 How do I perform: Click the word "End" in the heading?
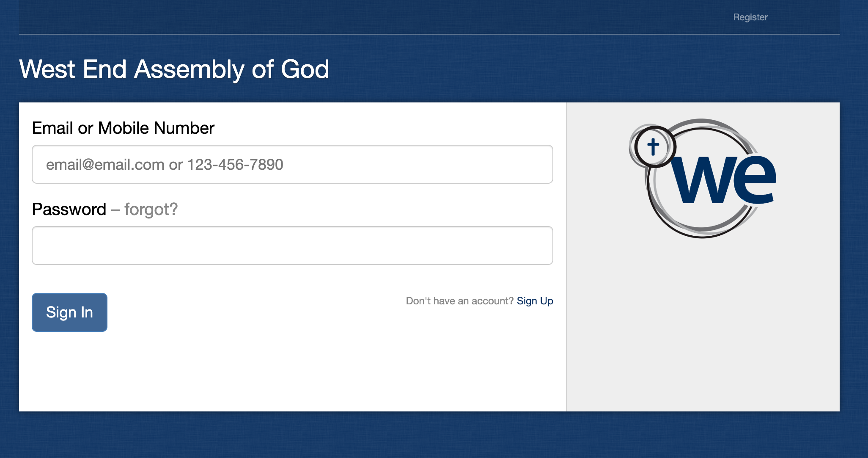point(104,69)
